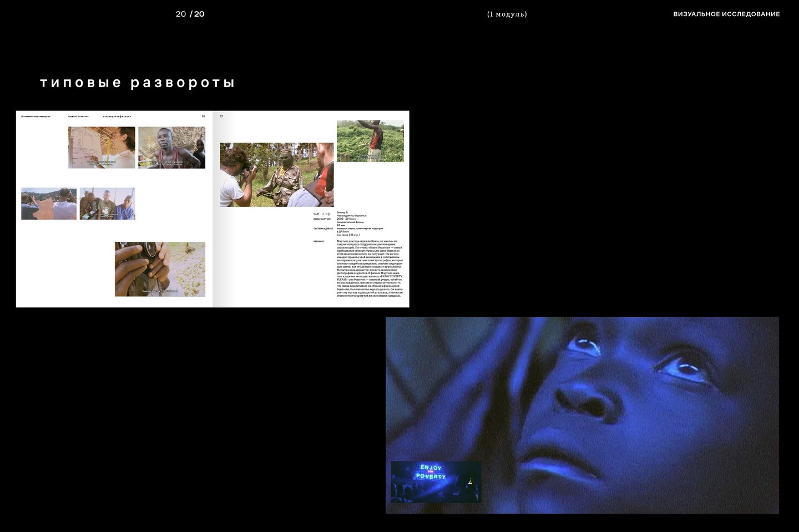The height and width of the screenshot is (532, 799).
Task: Click page number 16 in the spread
Action: [203, 116]
